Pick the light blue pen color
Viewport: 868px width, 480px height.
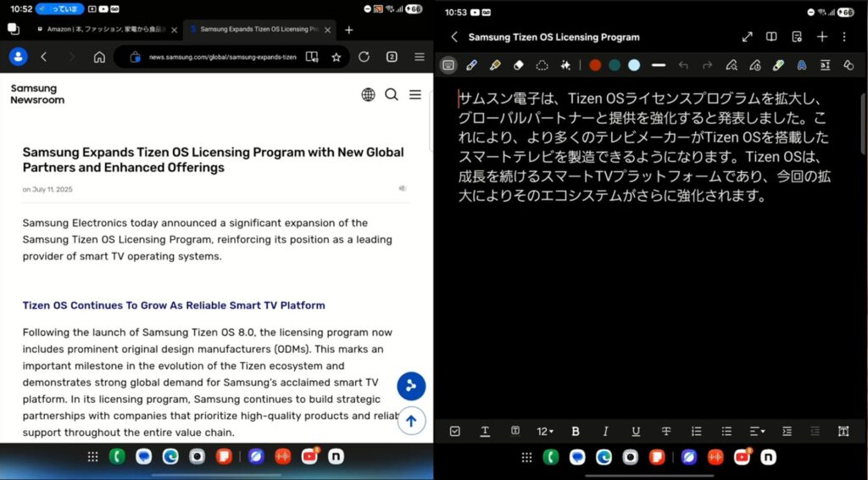coord(634,65)
